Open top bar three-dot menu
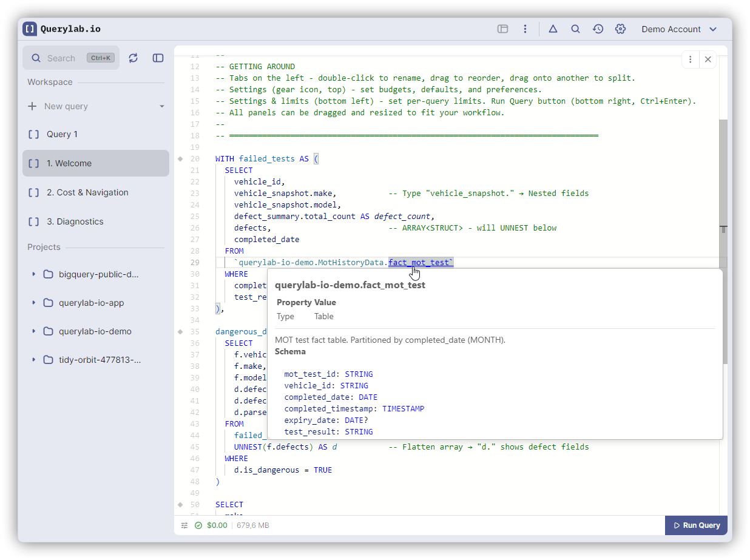 [525, 29]
